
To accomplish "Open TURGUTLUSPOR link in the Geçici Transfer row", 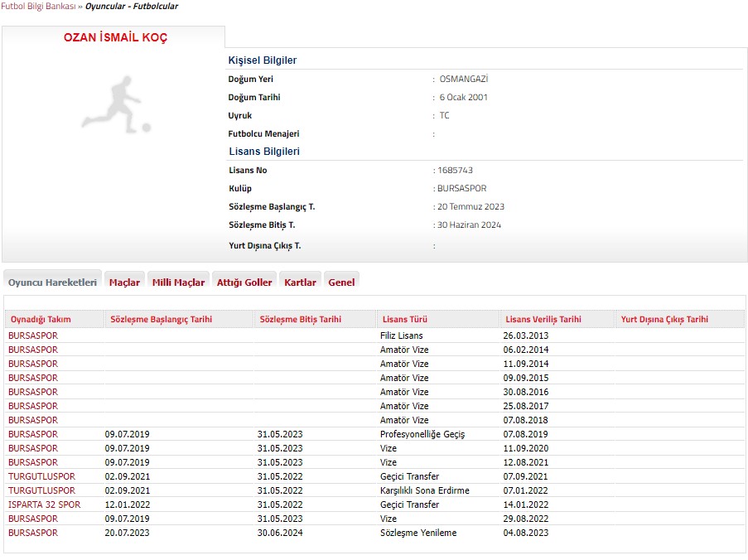I will point(41,476).
